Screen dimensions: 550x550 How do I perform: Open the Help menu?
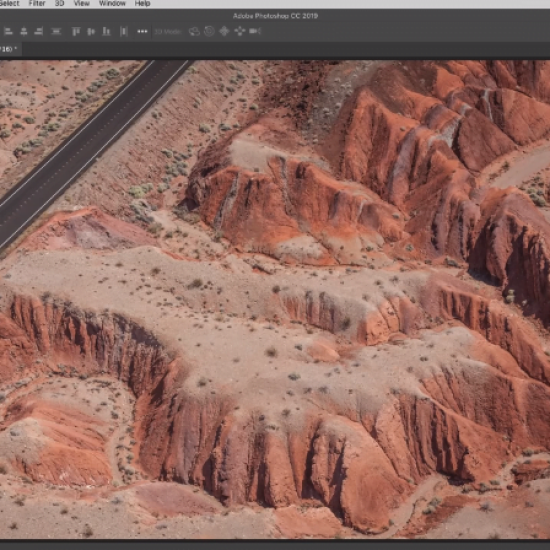(x=142, y=4)
